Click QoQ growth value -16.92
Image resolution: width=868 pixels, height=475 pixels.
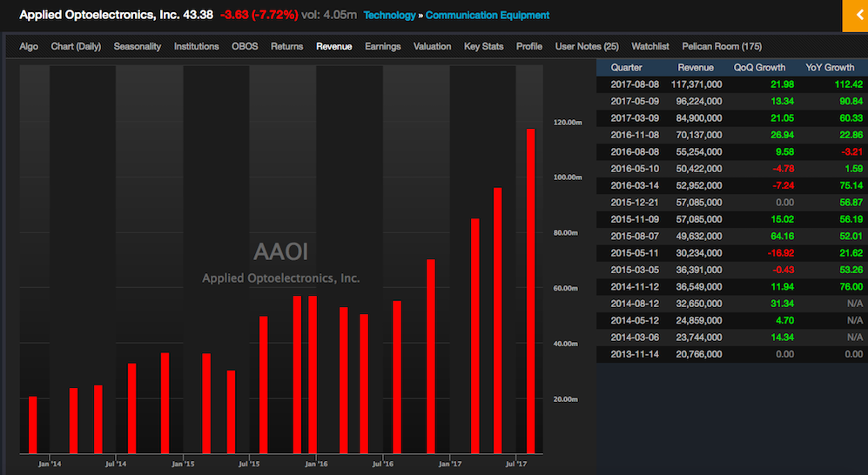click(781, 253)
